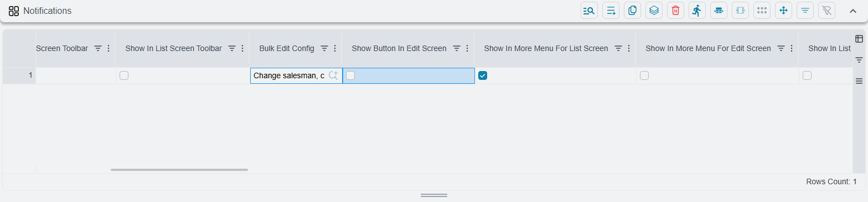Click the six-dot grid toolbar icon
The width and height of the screenshot is (868, 202).
[762, 11]
